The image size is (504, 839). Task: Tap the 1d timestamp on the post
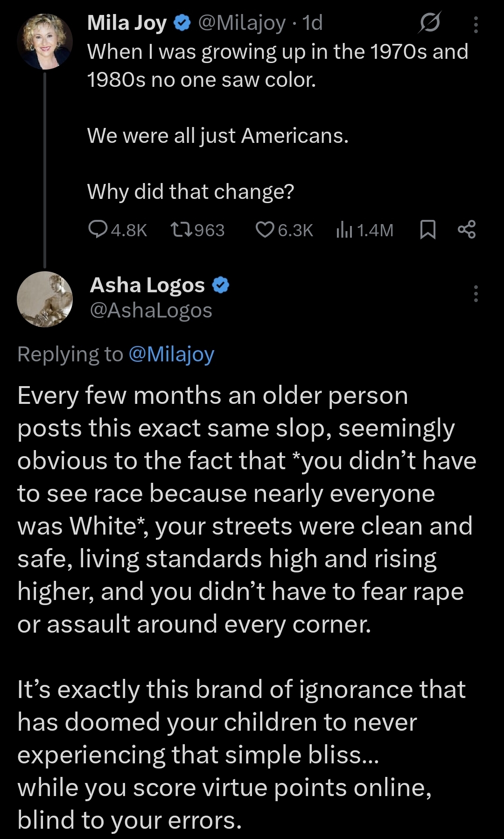pos(313,23)
